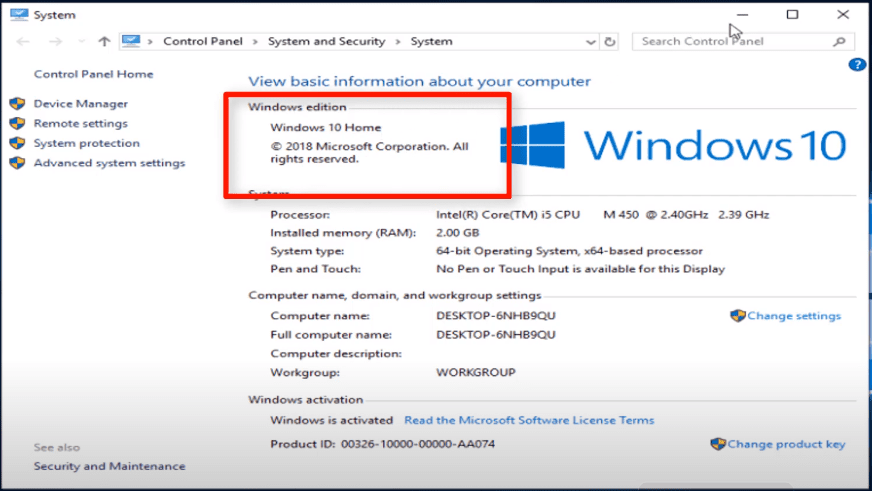
Task: Refresh the System page
Action: 610,42
